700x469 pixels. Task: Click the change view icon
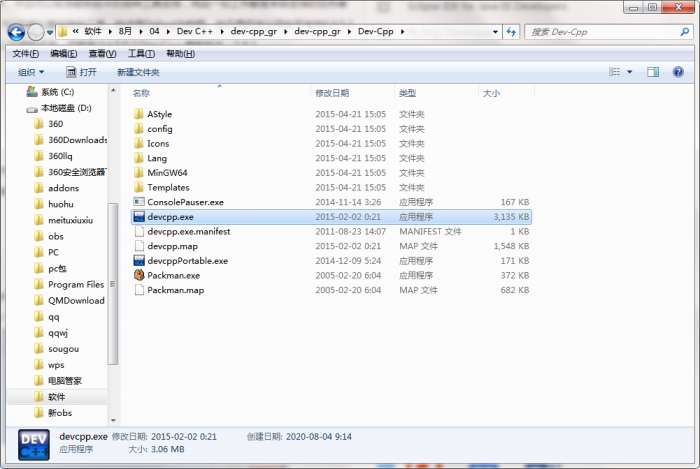(x=615, y=72)
